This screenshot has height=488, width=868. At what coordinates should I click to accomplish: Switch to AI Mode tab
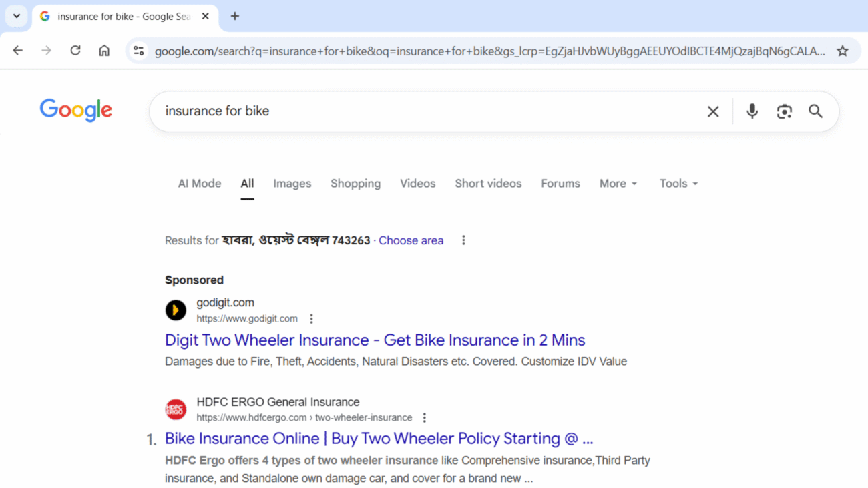pyautogui.click(x=199, y=184)
